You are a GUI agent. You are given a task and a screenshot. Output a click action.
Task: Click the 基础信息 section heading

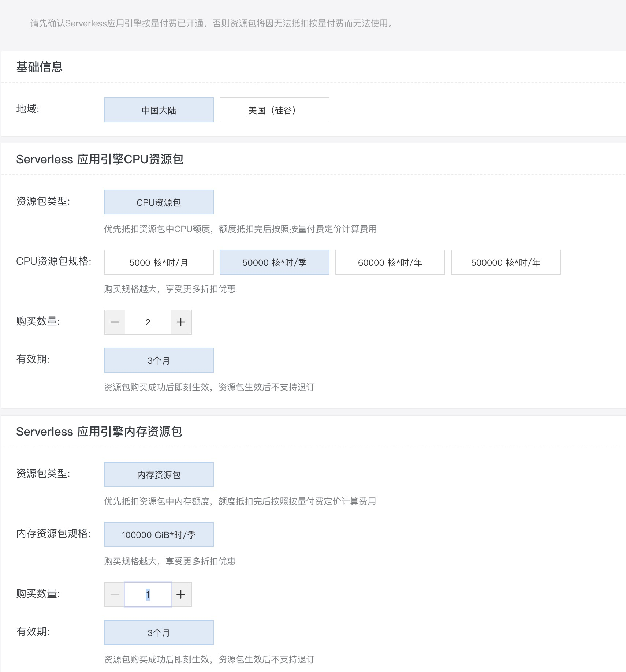pyautogui.click(x=40, y=67)
